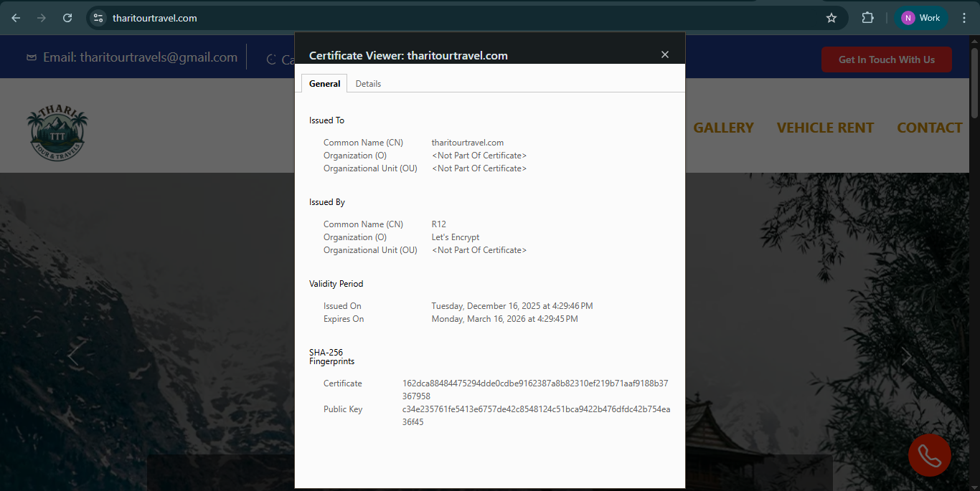Image resolution: width=980 pixels, height=491 pixels.
Task: Click the browser back arrow
Action: click(16, 18)
